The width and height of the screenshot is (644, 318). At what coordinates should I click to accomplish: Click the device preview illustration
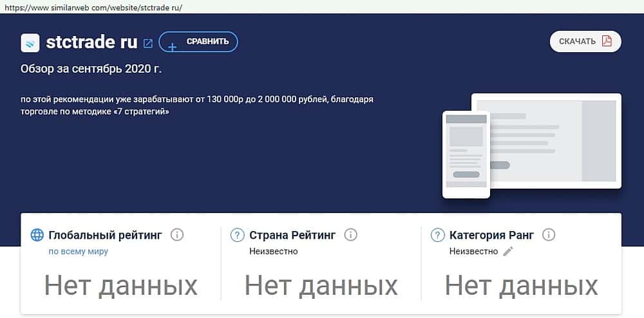click(532, 145)
